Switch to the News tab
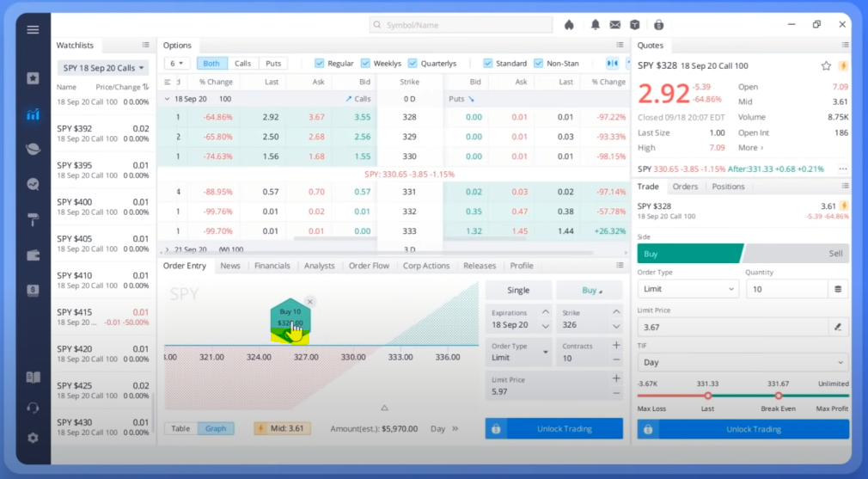Screen dimensions: 868x479 (229, 266)
